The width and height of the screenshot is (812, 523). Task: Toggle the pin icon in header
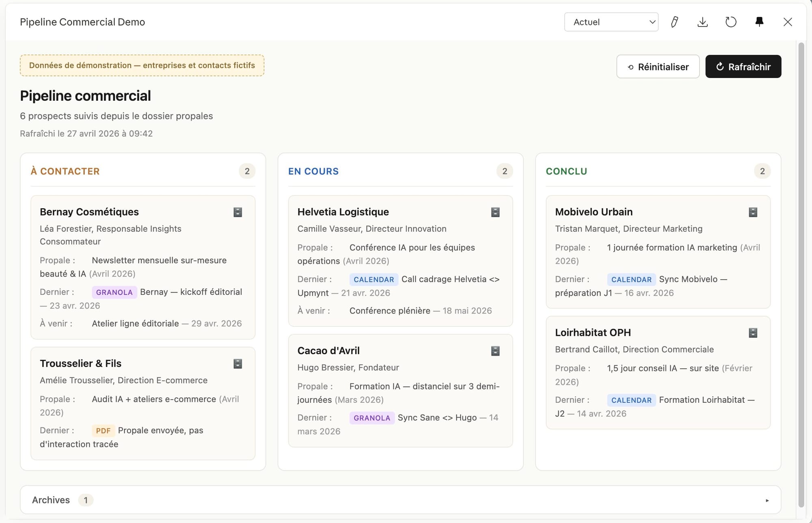point(759,22)
